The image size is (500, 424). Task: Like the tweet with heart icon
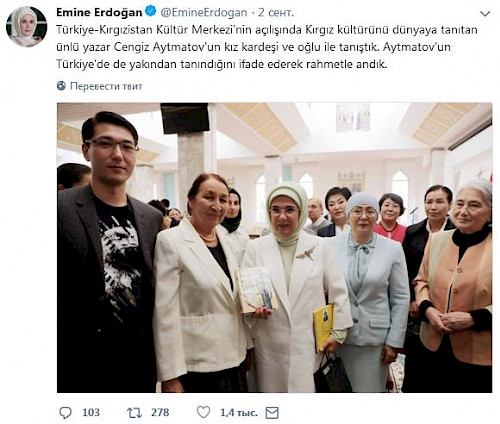point(203,412)
